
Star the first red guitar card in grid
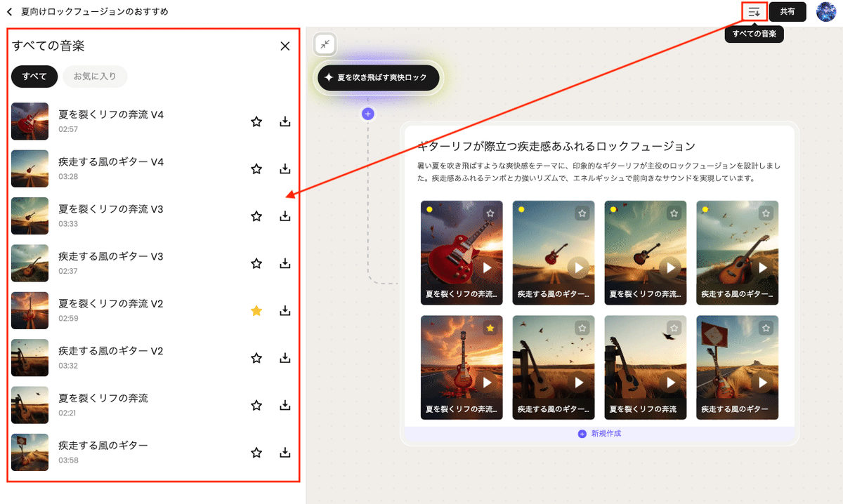(490, 213)
